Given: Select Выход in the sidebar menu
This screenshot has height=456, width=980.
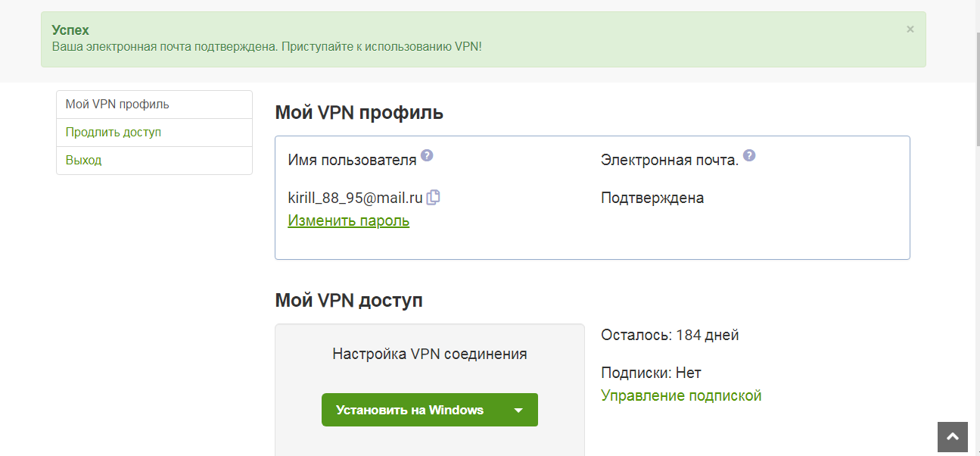Looking at the screenshot, I should pyautogui.click(x=84, y=161).
